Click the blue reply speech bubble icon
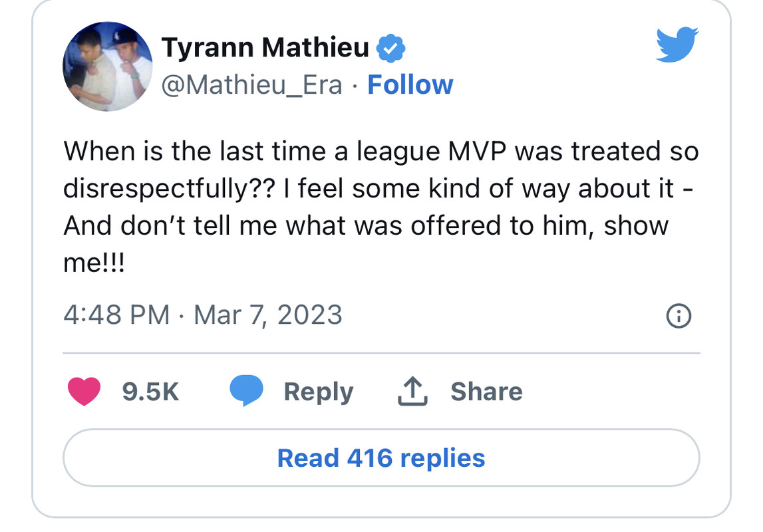The width and height of the screenshot is (763, 532). 247,391
